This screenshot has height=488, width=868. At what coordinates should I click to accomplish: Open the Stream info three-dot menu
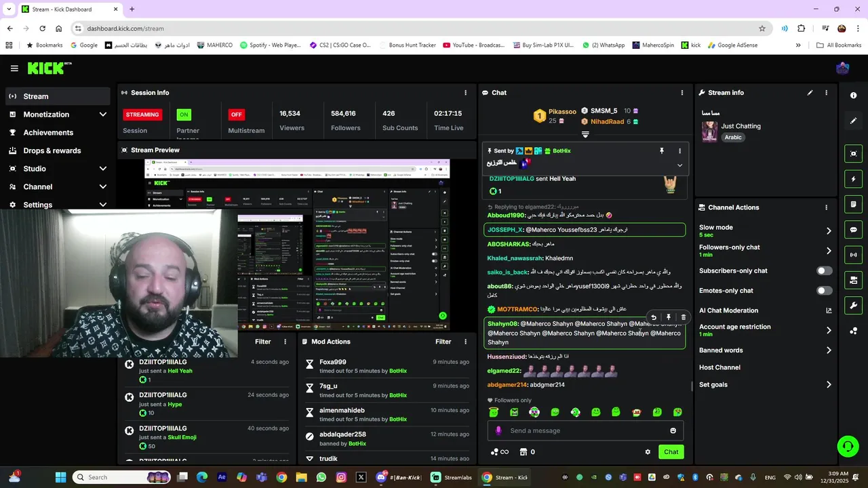click(826, 93)
